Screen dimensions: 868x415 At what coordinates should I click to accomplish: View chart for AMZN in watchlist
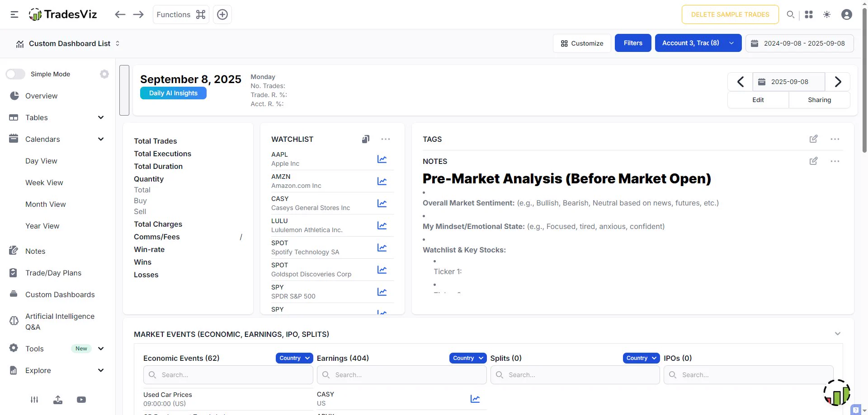(382, 181)
